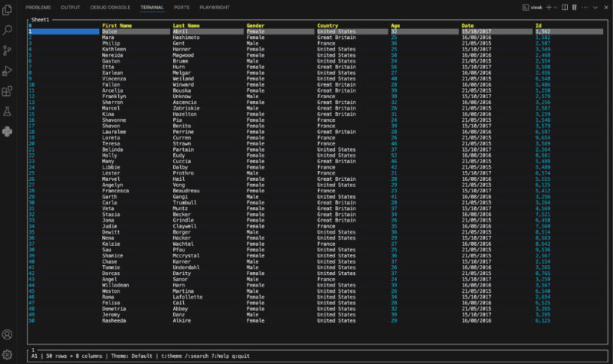The image size is (613, 364).
Task: Click the last name cell Melgar
Action: [x=182, y=73]
